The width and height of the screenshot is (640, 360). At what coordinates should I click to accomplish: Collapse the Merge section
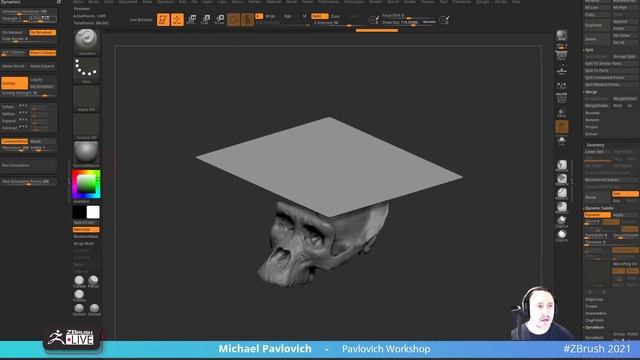point(591,92)
